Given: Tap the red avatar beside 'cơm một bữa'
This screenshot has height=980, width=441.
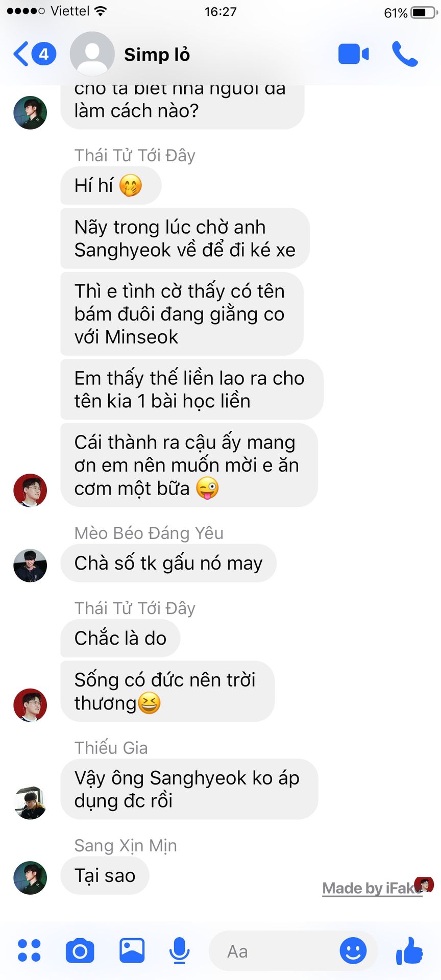Looking at the screenshot, I should click(30, 490).
